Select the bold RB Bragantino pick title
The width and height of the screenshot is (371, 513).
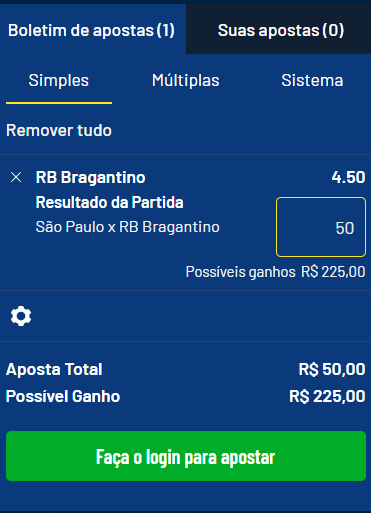pyautogui.click(x=90, y=177)
